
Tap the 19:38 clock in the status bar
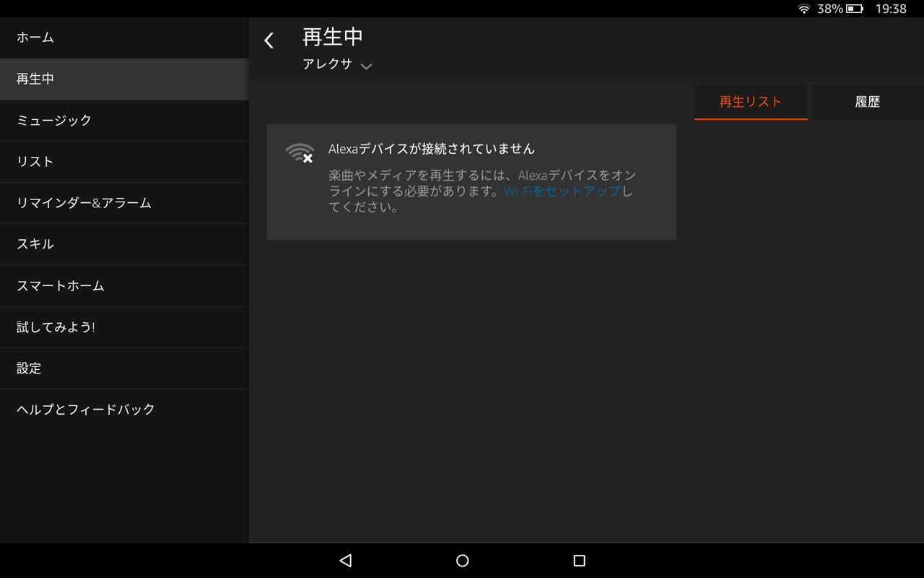click(891, 9)
